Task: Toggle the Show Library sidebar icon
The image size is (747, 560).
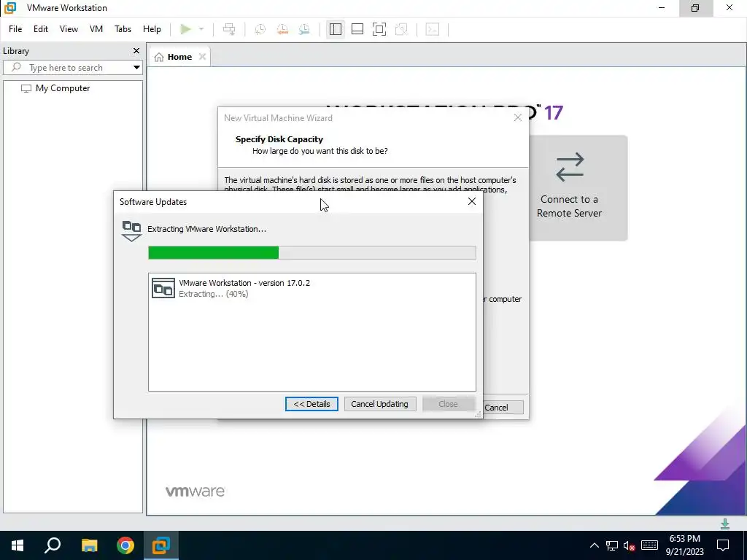Action: 336,29
